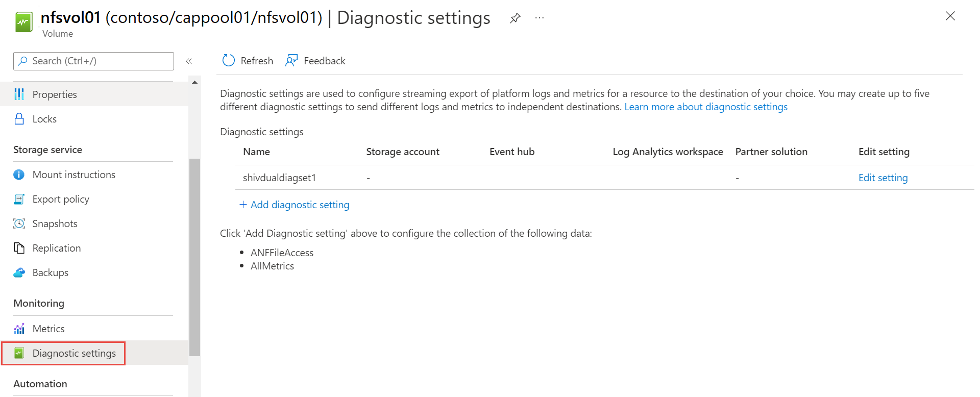Open Mount instructions from the sidebar icon
This screenshot has height=397, width=980.
pyautogui.click(x=19, y=174)
